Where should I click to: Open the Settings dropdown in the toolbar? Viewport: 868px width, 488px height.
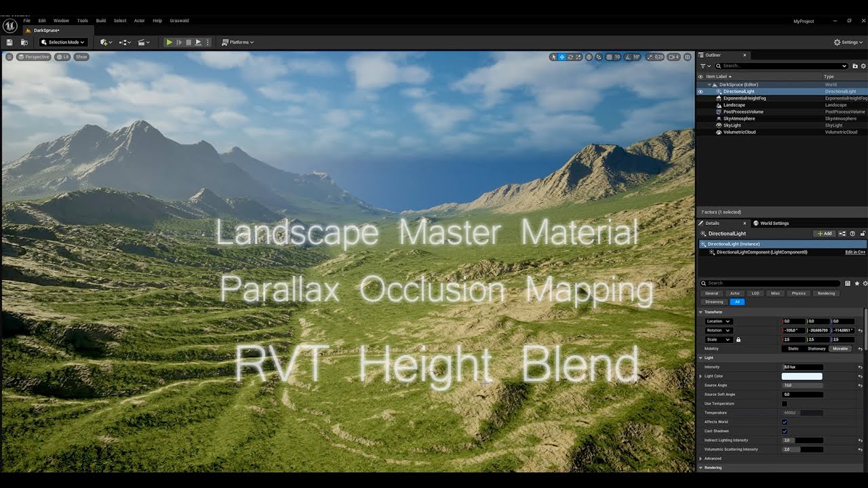[x=848, y=42]
